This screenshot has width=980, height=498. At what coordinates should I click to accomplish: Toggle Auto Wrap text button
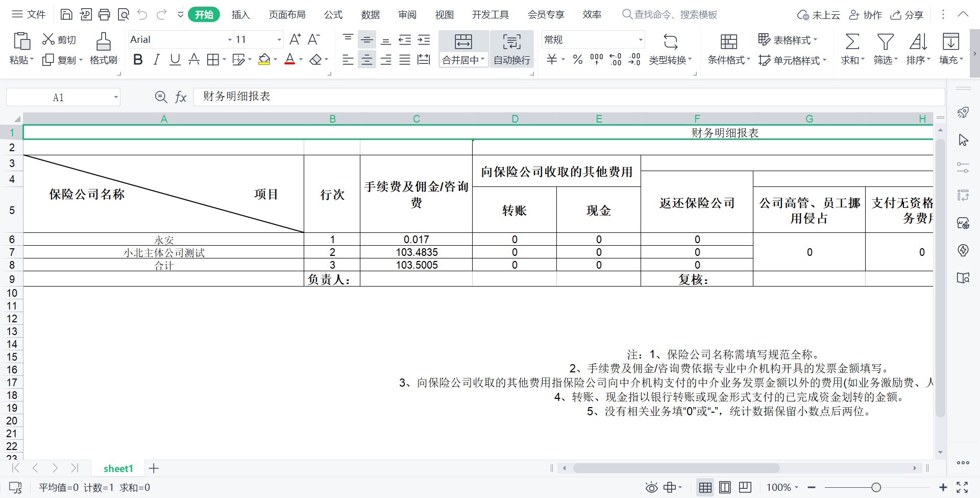click(512, 49)
